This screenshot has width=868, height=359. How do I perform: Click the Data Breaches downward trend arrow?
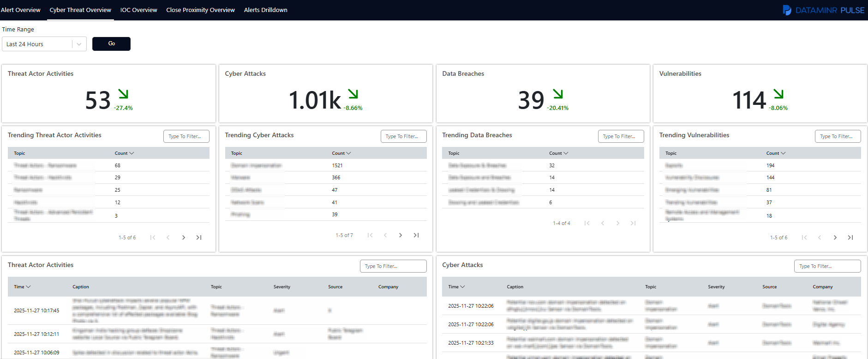(558, 94)
